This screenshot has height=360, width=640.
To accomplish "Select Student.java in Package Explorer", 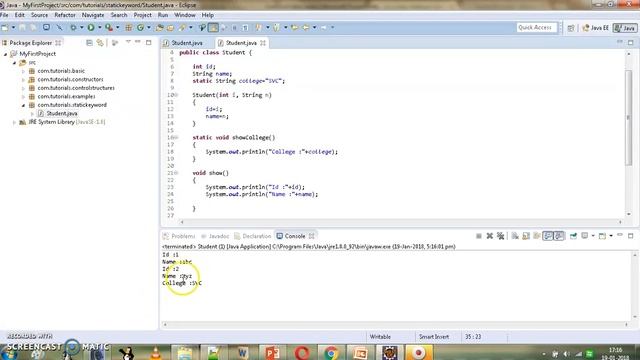I will tap(62, 113).
